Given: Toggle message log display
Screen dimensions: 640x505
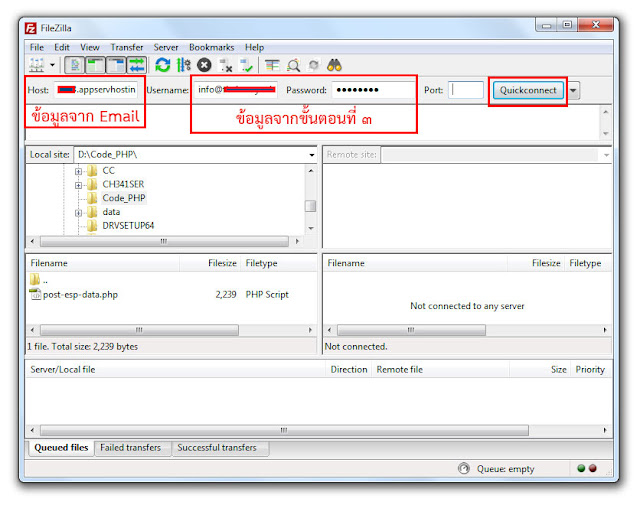Looking at the screenshot, I should point(75,65).
